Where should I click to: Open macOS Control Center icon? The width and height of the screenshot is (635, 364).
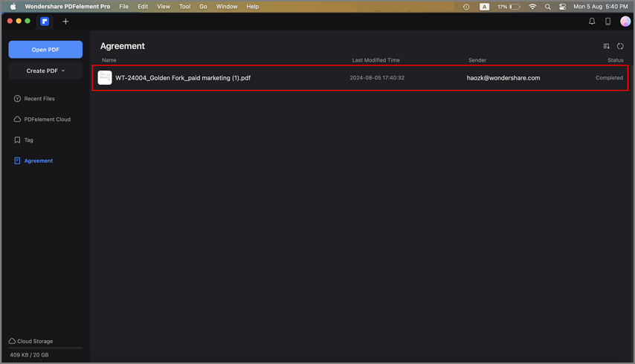(x=563, y=7)
